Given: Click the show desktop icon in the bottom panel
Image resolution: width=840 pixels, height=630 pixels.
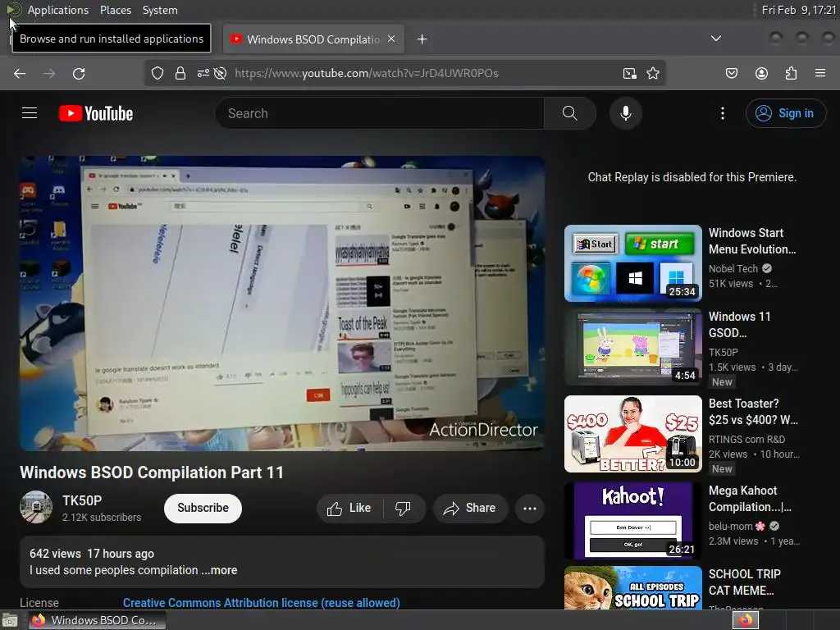Looking at the screenshot, I should point(10,620).
